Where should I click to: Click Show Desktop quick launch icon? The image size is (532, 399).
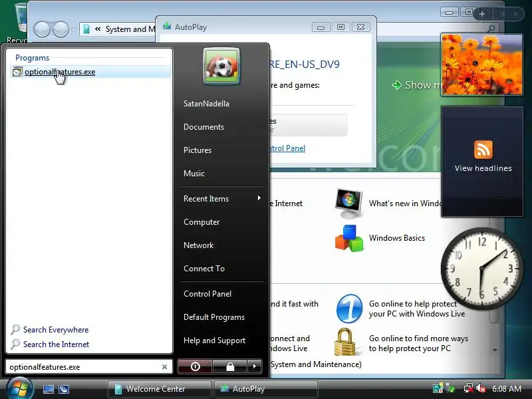point(48,389)
